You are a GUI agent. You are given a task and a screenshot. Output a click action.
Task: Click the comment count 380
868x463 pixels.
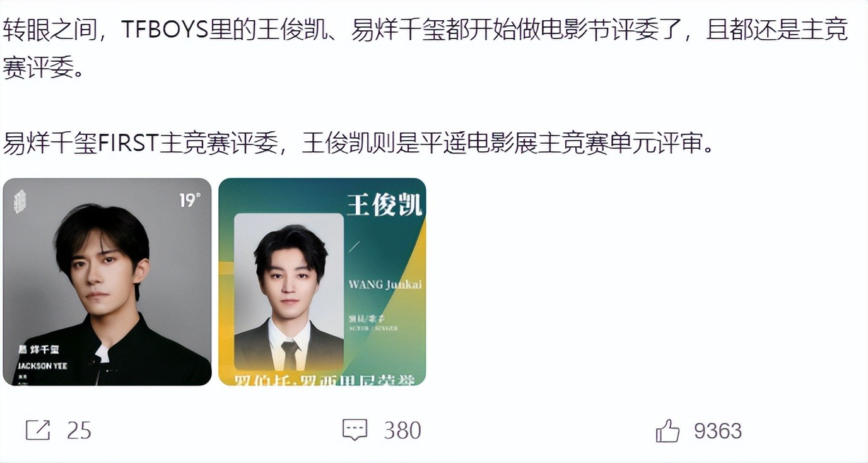click(402, 431)
